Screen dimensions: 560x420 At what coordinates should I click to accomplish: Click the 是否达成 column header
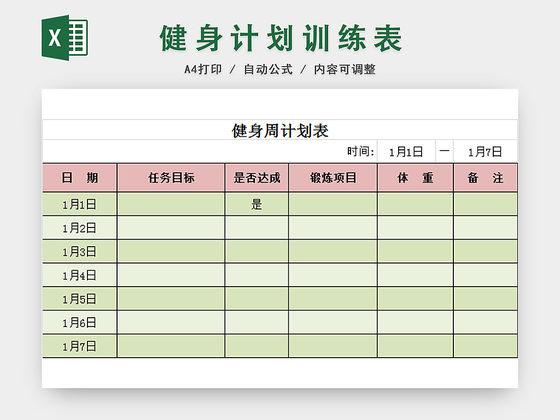coord(257,178)
